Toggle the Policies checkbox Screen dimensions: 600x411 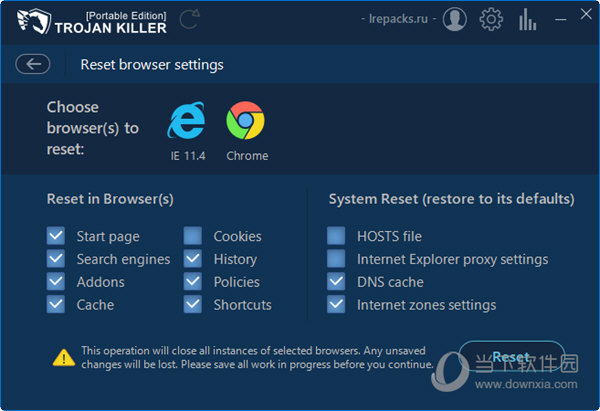[192, 282]
